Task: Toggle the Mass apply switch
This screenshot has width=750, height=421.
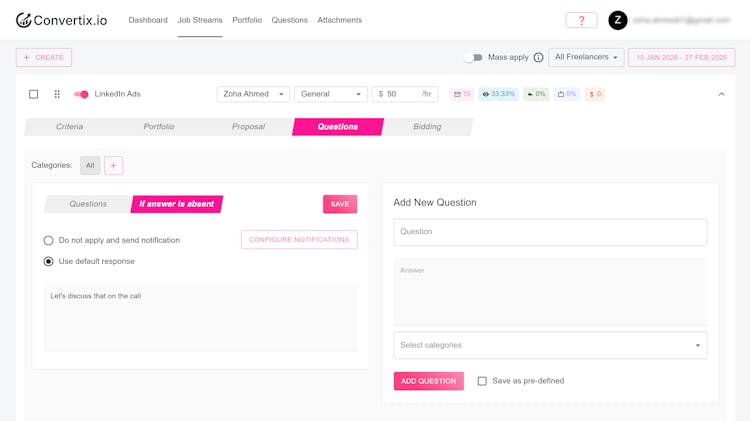Action: point(473,58)
